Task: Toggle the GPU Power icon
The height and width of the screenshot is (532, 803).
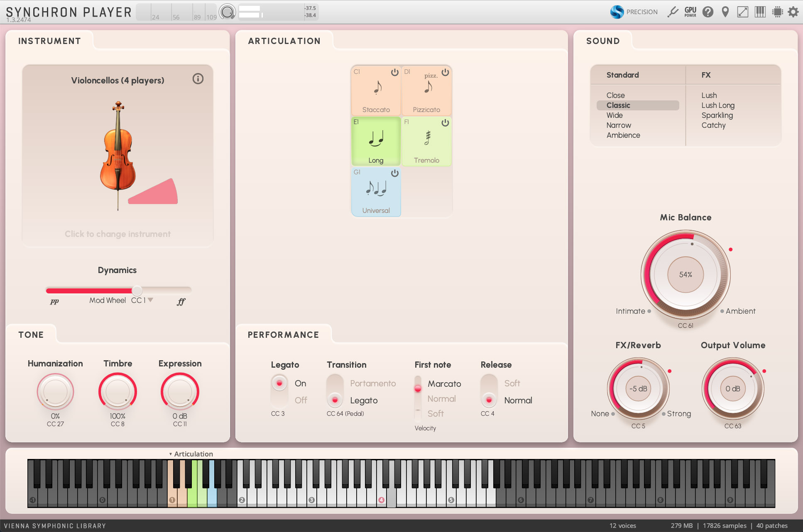Action: 690,12
